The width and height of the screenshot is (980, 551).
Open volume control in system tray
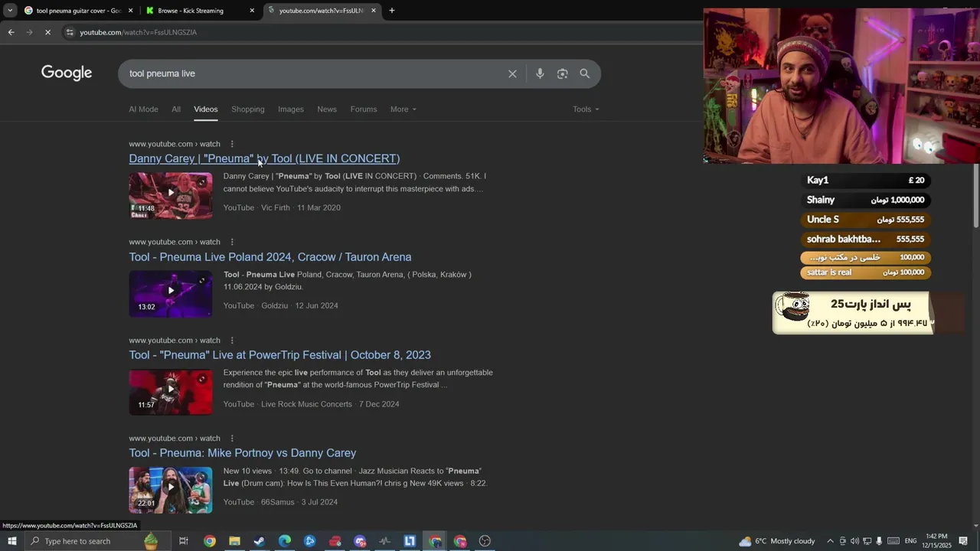(x=854, y=541)
